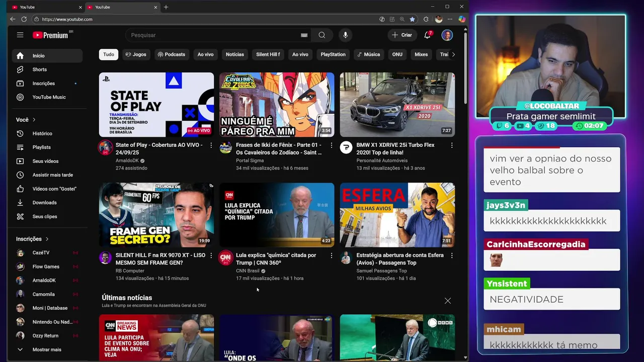Select the PlayStation filter chip
The height and width of the screenshot is (362, 644).
coord(333,54)
